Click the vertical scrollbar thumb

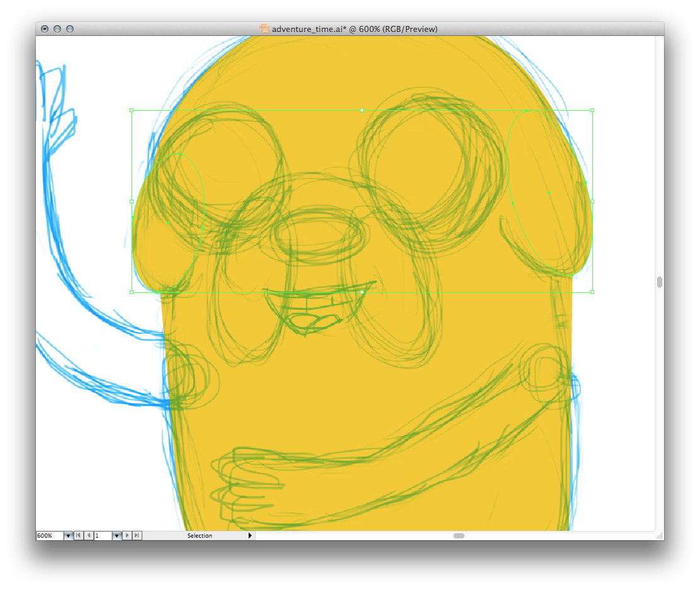[x=660, y=282]
